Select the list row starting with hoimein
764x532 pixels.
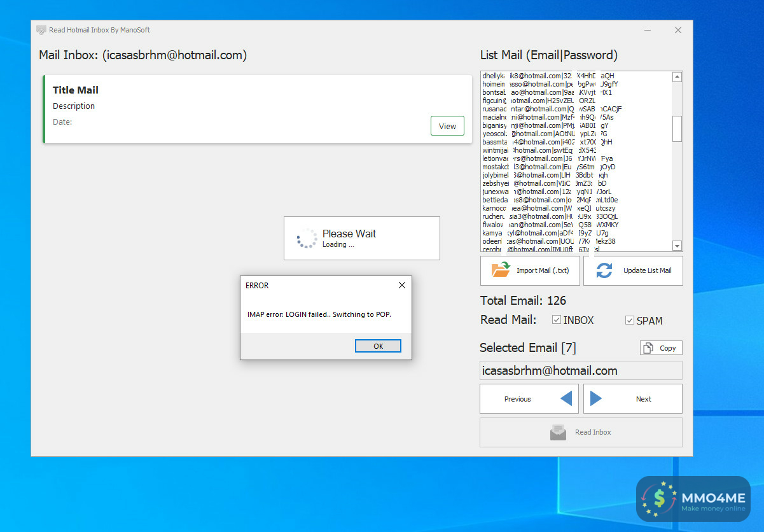click(576, 84)
